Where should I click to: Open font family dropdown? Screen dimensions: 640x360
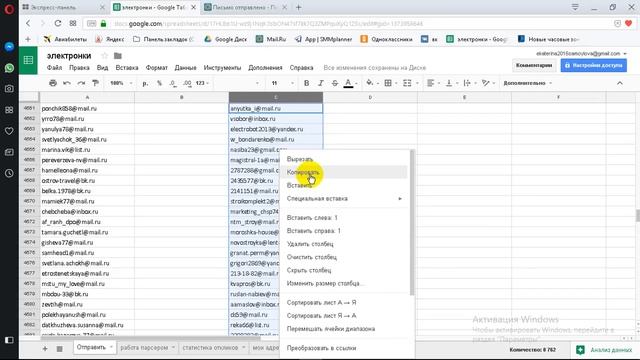pos(238,83)
